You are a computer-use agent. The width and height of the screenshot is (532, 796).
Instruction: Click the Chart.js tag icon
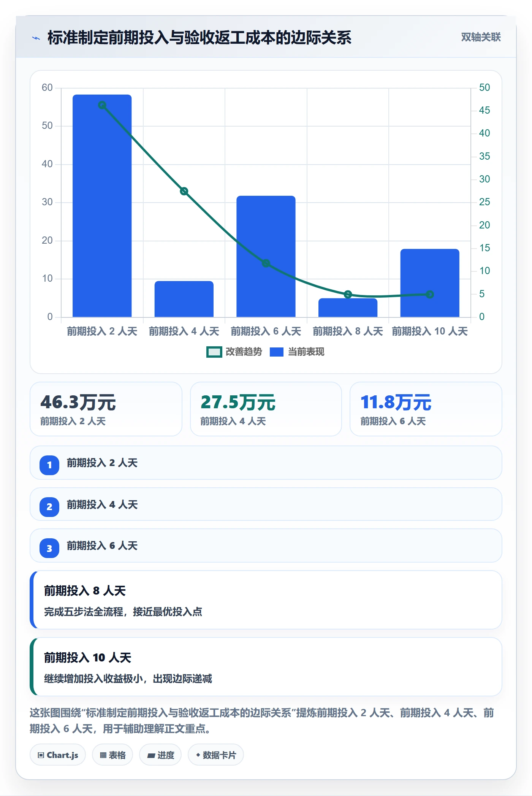pyautogui.click(x=41, y=755)
